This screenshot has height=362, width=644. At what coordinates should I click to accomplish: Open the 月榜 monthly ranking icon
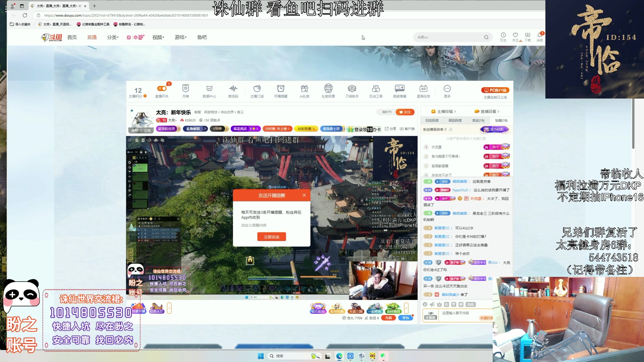185,91
